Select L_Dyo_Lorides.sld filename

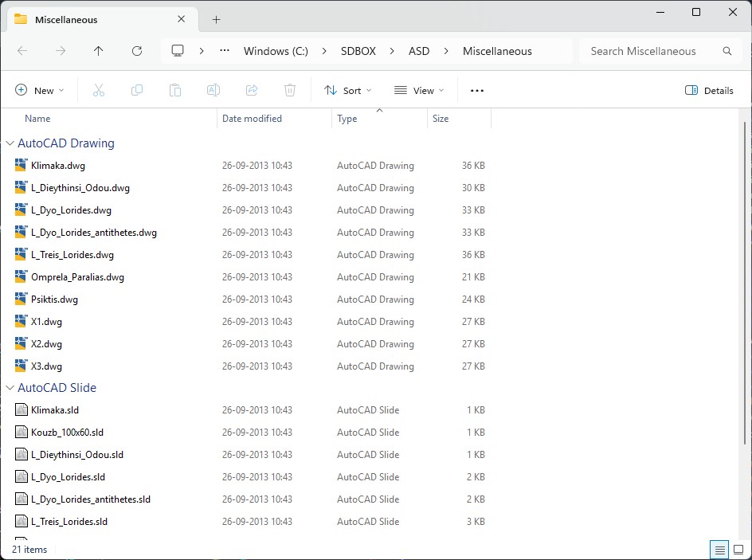(x=68, y=477)
